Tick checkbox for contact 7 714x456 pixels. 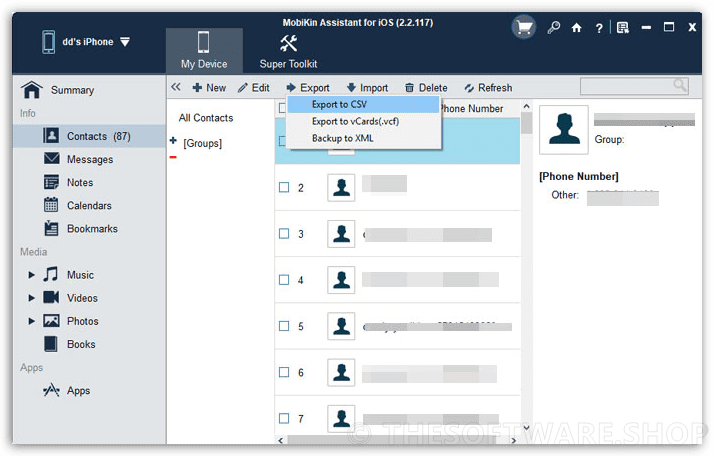point(284,418)
